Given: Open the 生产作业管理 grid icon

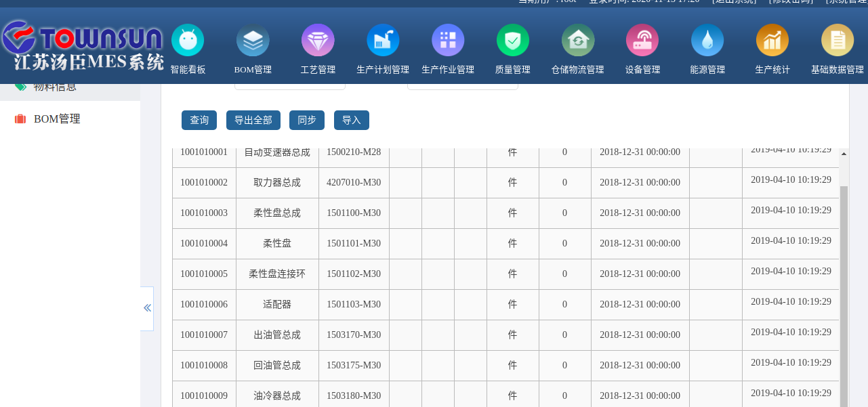Looking at the screenshot, I should (x=448, y=41).
